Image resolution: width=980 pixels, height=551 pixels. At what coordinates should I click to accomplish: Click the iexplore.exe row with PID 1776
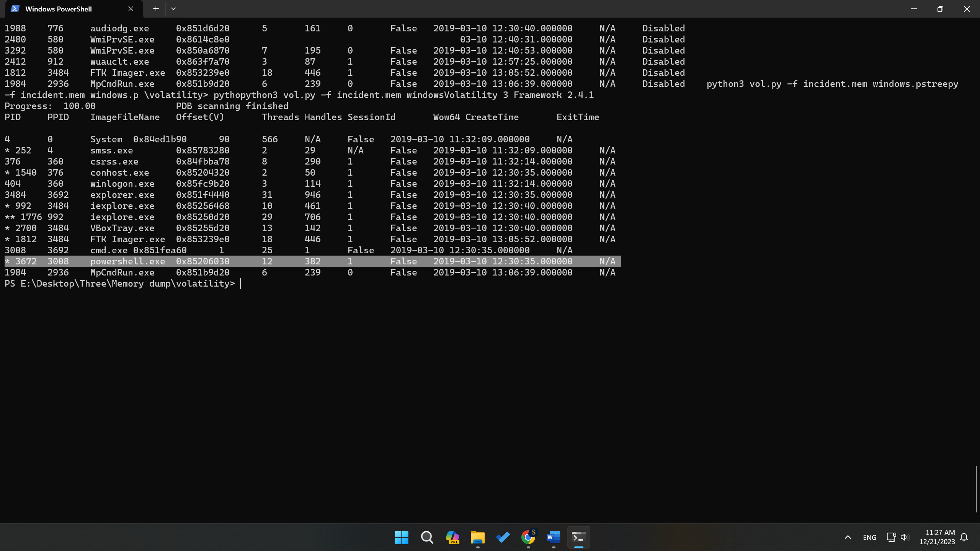coord(310,217)
